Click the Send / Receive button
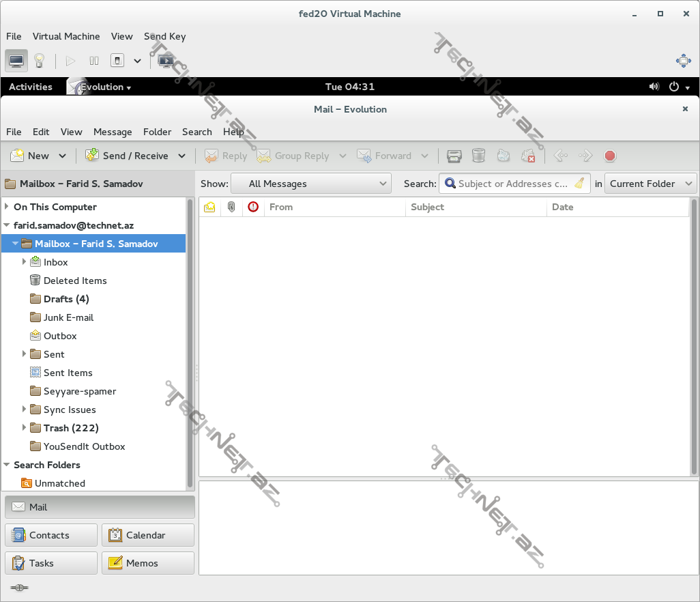 pos(135,156)
